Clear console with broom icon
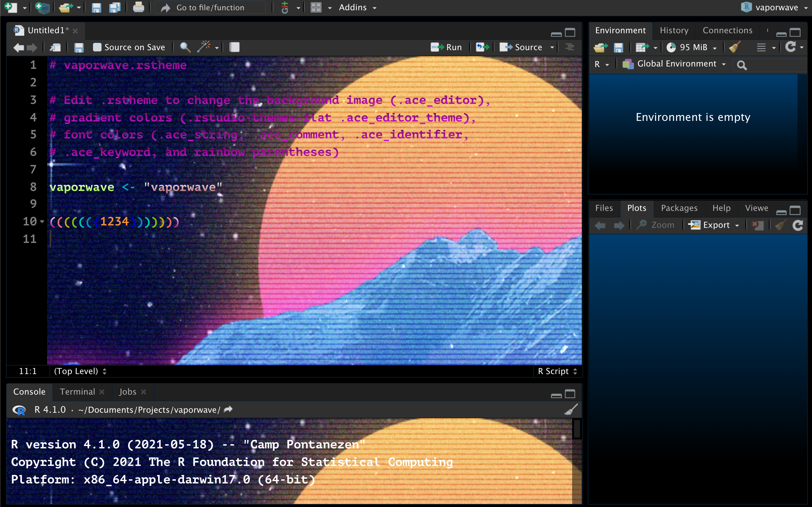This screenshot has height=507, width=812. click(x=570, y=410)
